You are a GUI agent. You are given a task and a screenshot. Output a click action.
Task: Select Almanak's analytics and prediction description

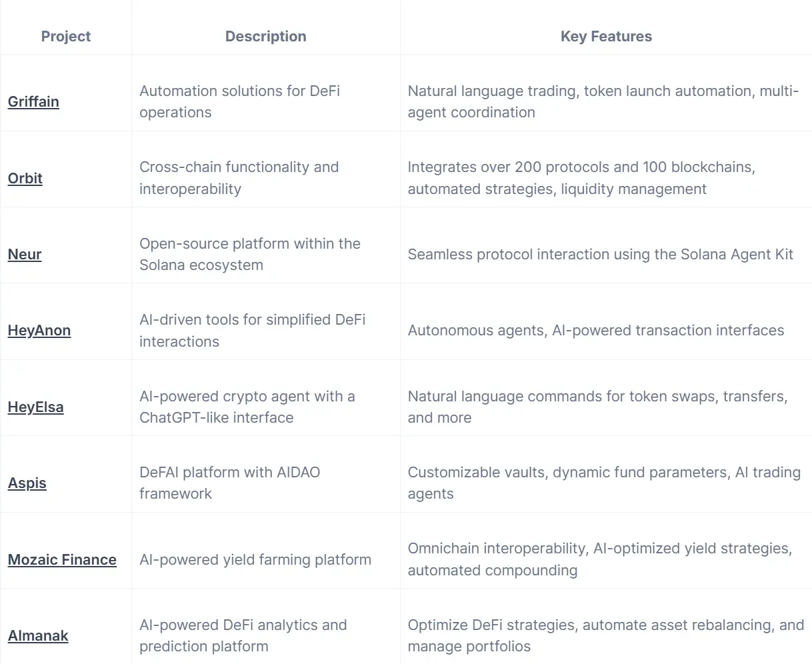coord(243,635)
